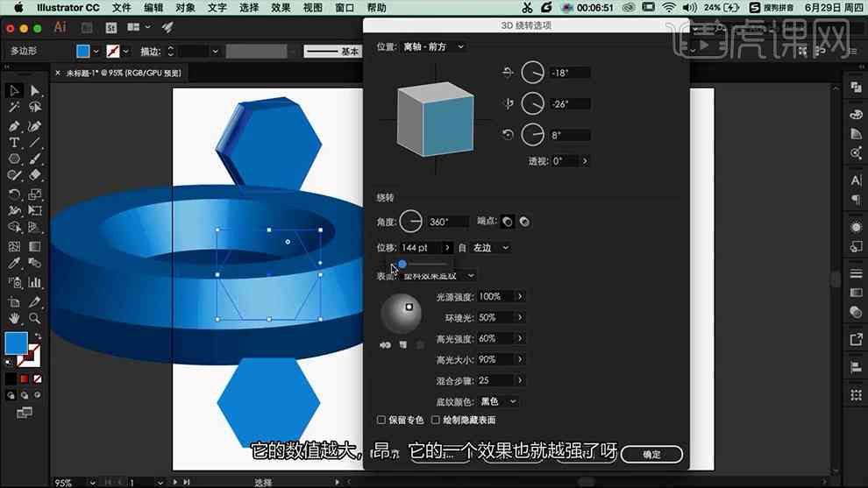This screenshot has height=488, width=868.
Task: Select the Gradient tool
Action: pos(35,247)
